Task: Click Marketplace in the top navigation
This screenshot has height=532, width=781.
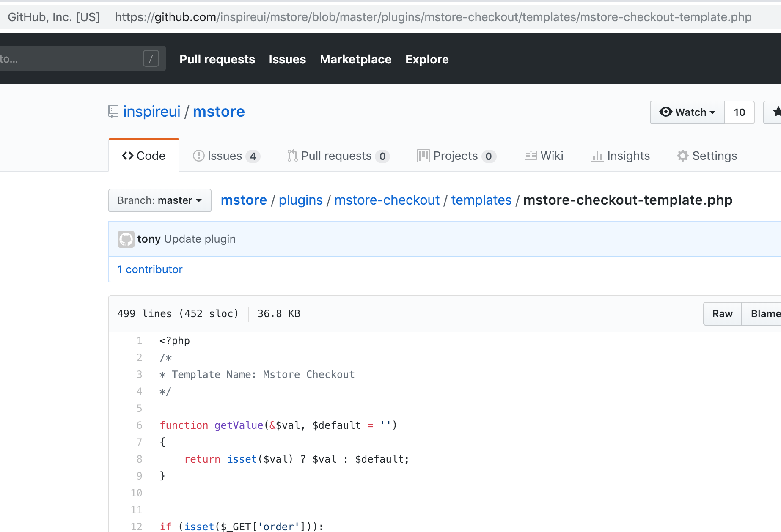Action: [x=355, y=59]
